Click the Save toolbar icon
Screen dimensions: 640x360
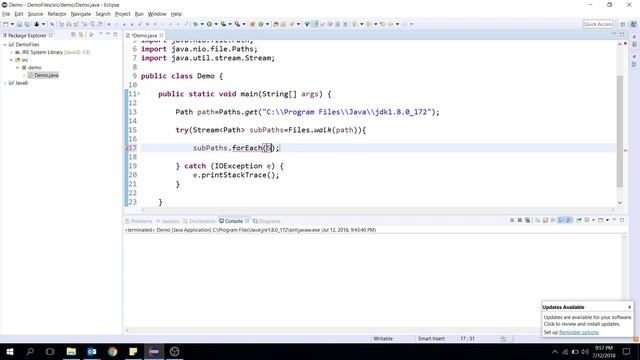(x=19, y=24)
